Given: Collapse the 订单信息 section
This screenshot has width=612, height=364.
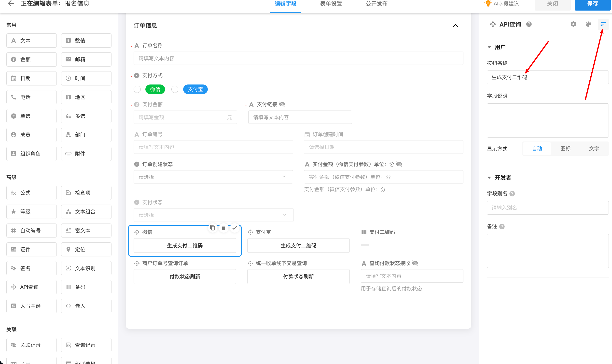Looking at the screenshot, I should click(455, 26).
